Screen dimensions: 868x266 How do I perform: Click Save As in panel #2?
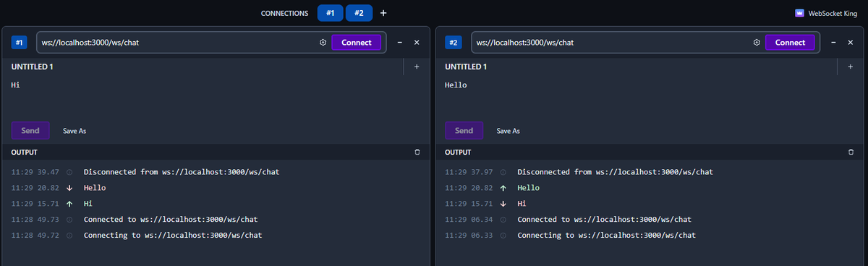coord(508,131)
